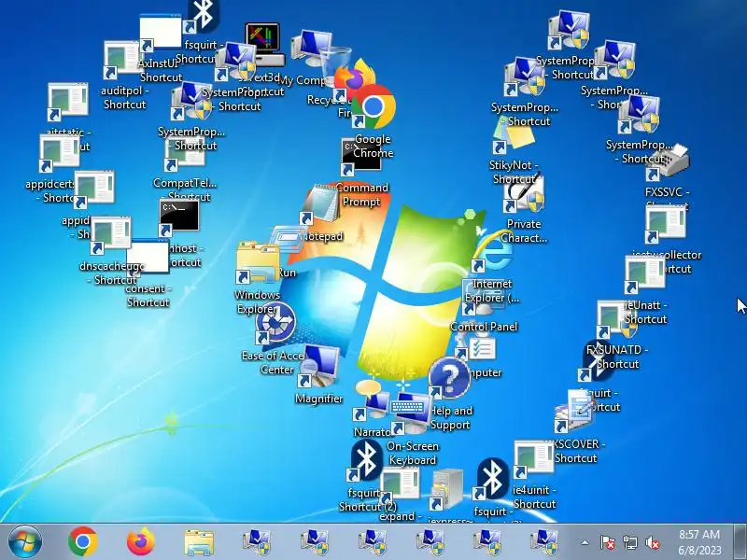Select the FXSCOVER shortcut icon
The height and width of the screenshot is (560, 747).
(575, 412)
